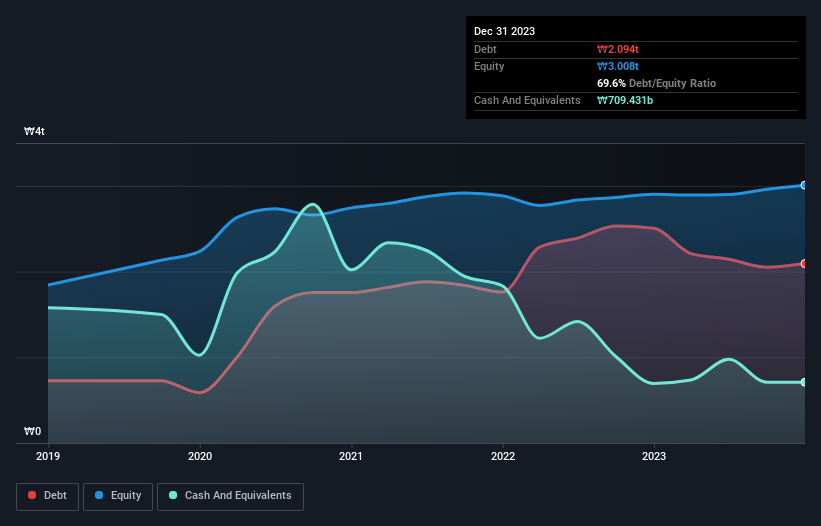
Task: Toggle the Debt series in legend
Action: 47,496
